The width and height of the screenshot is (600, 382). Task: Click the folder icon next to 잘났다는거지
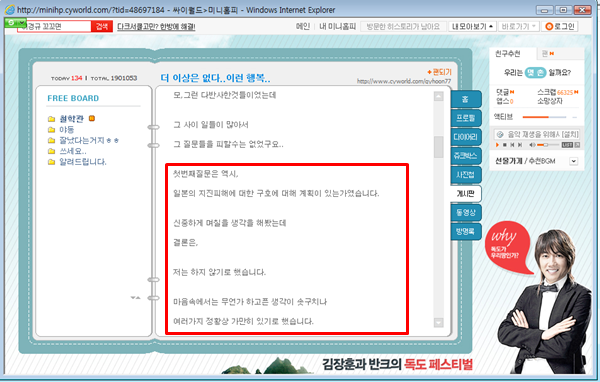point(51,140)
